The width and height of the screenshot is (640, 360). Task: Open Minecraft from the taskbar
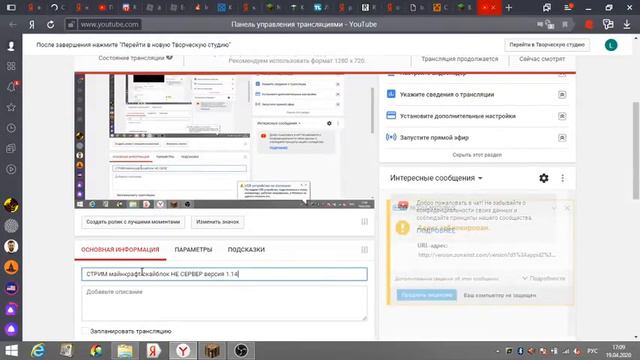click(x=212, y=351)
